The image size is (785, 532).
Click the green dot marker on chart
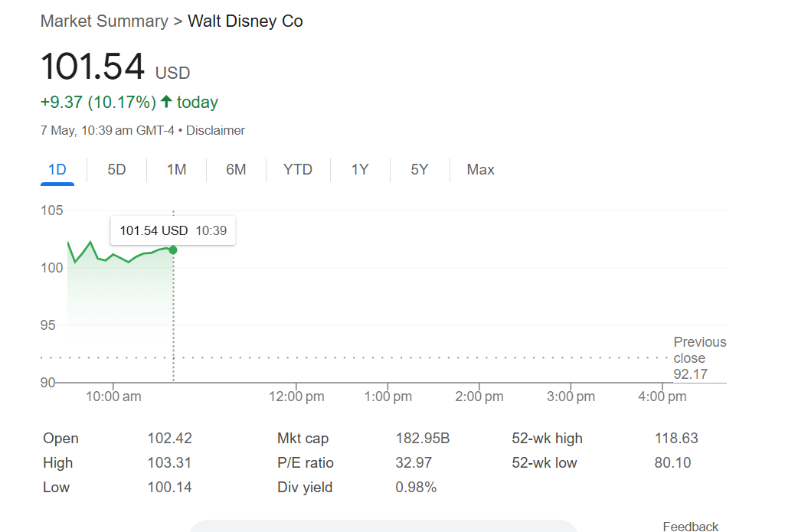[x=173, y=250]
